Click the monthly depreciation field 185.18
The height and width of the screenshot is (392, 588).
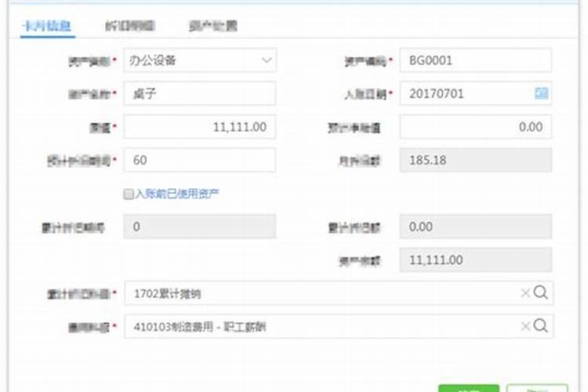tap(476, 160)
